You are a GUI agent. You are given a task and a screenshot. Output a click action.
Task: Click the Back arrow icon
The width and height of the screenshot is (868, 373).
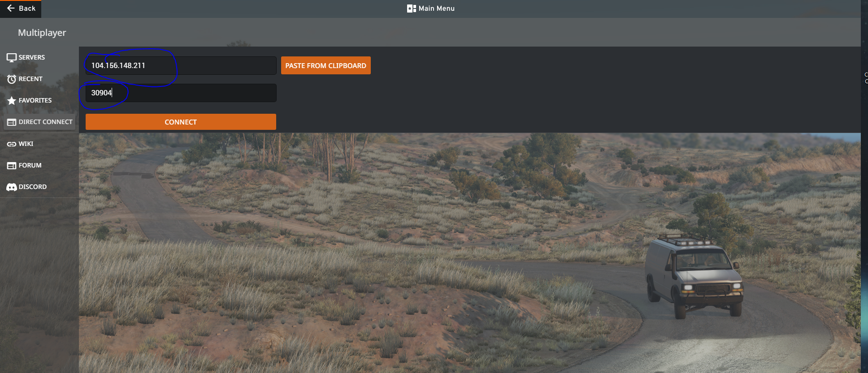pyautogui.click(x=11, y=9)
